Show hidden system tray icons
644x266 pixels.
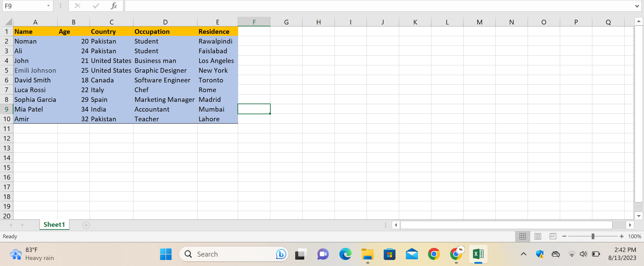pyautogui.click(x=523, y=254)
